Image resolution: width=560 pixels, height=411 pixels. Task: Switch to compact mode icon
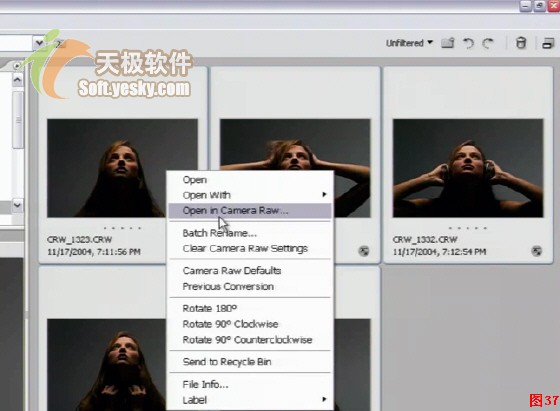click(548, 43)
